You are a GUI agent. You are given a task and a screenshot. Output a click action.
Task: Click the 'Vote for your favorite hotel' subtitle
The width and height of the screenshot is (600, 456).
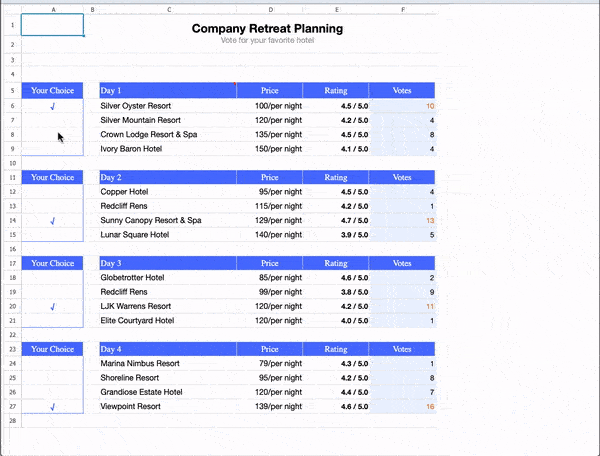[267, 40]
